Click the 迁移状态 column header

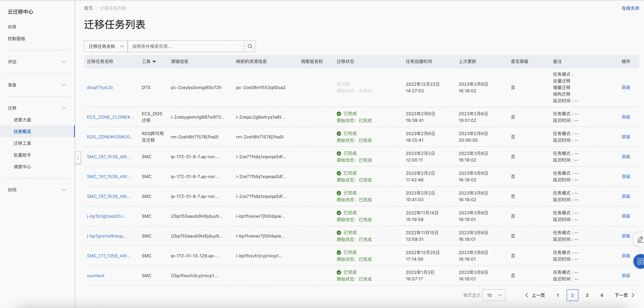[x=345, y=61]
